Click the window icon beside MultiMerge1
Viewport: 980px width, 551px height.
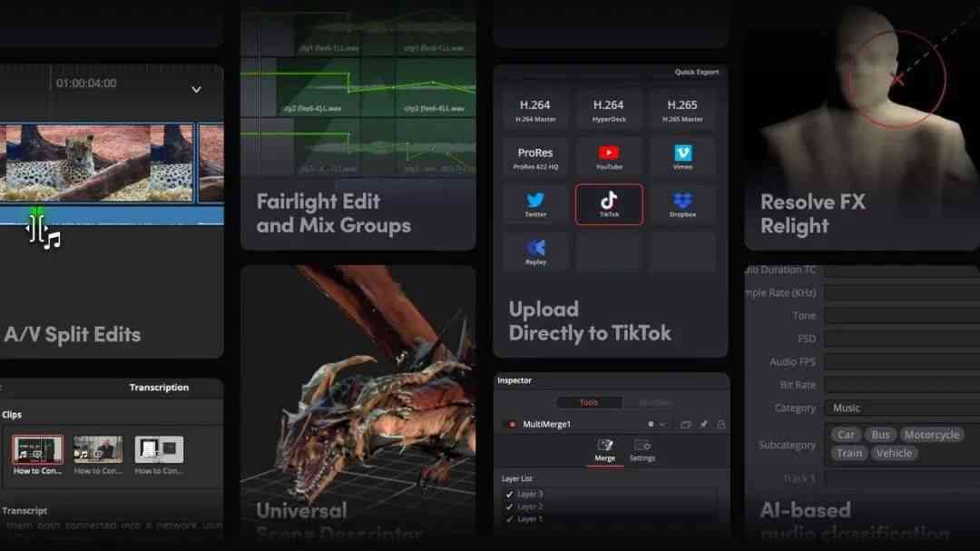coord(686,424)
